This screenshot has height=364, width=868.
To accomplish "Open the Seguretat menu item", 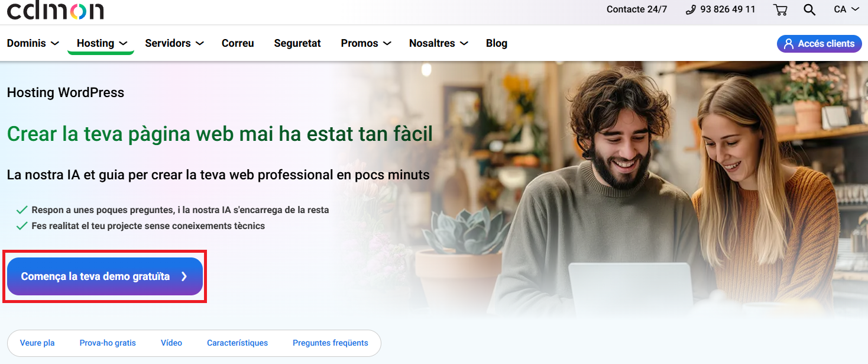I will (x=297, y=43).
